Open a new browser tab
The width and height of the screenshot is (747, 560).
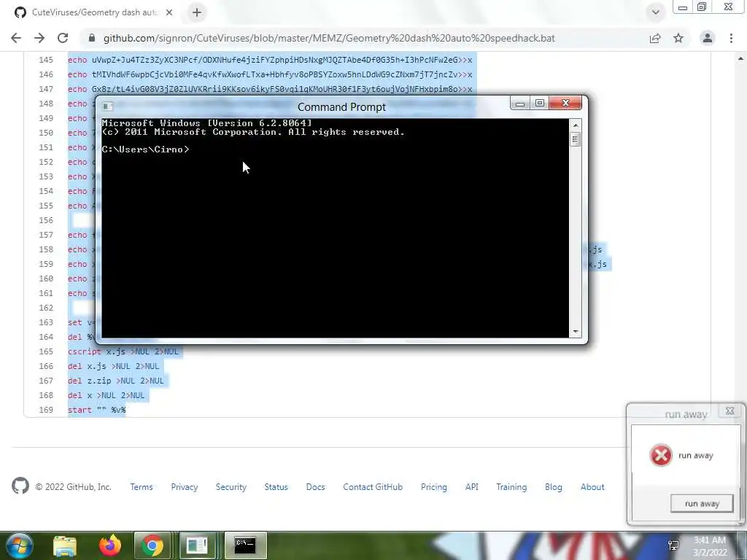[197, 12]
